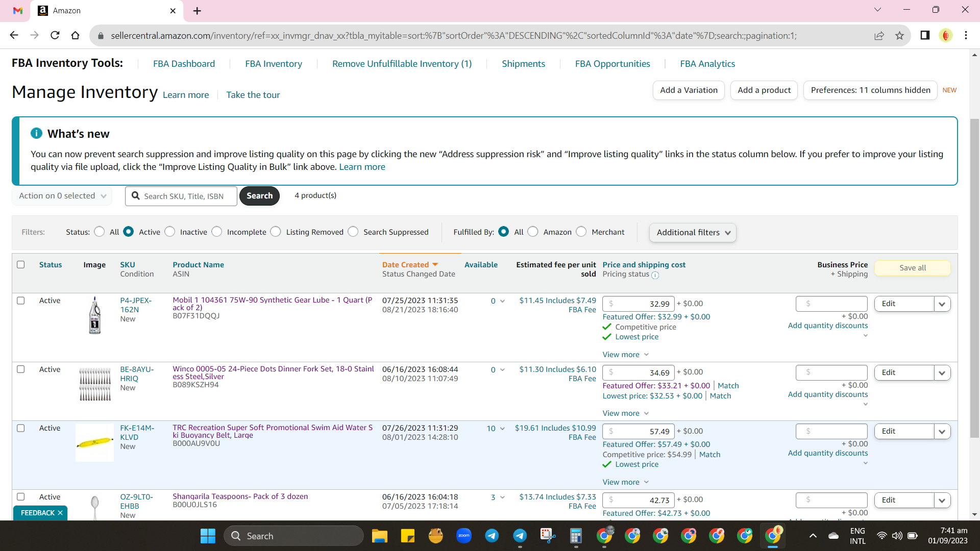The width and height of the screenshot is (980, 551).
Task: Open the volume control in tray
Action: click(x=897, y=536)
